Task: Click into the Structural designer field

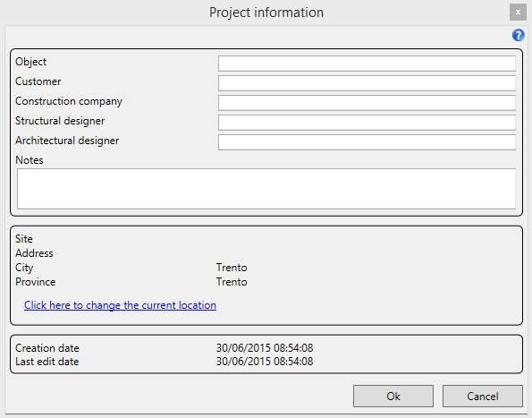Action: pyautogui.click(x=367, y=123)
